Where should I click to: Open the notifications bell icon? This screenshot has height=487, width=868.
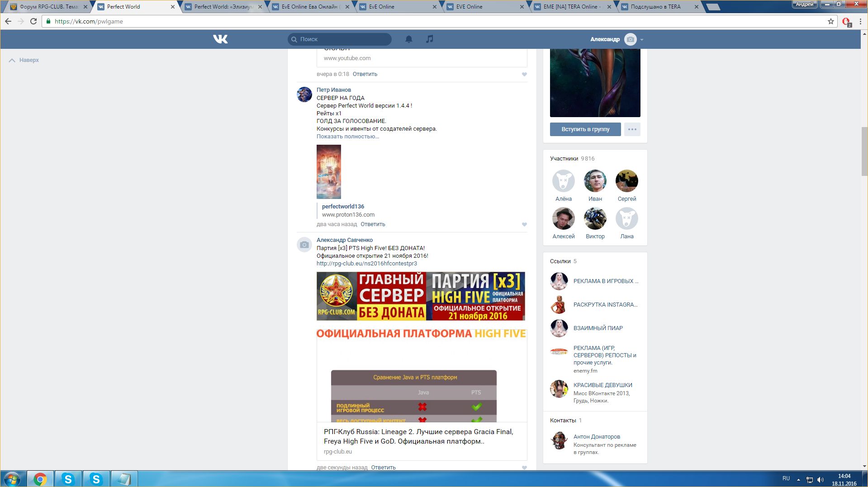(409, 39)
